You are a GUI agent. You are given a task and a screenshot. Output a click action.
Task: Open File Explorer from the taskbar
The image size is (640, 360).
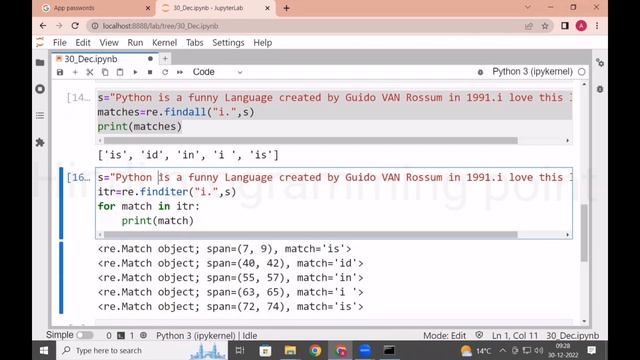tap(290, 351)
